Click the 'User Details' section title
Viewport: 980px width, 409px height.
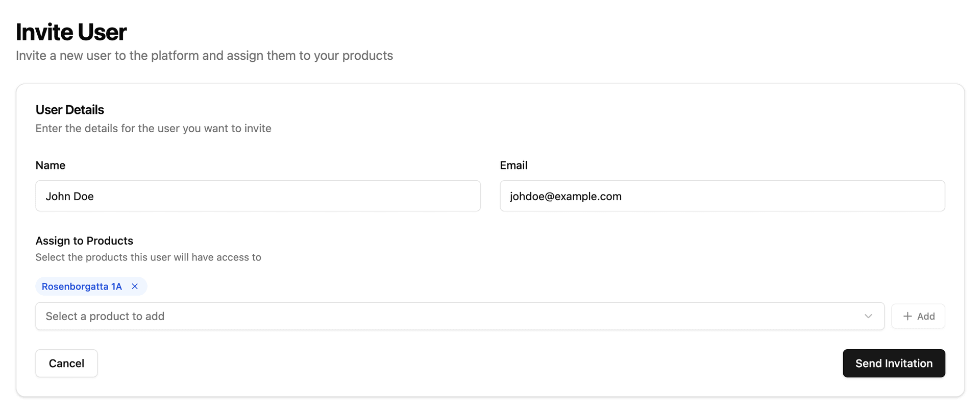(70, 110)
